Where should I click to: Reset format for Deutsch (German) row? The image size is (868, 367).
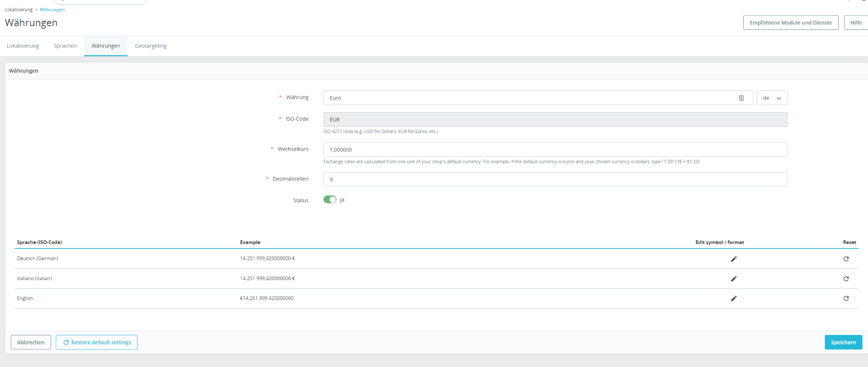coord(846,259)
